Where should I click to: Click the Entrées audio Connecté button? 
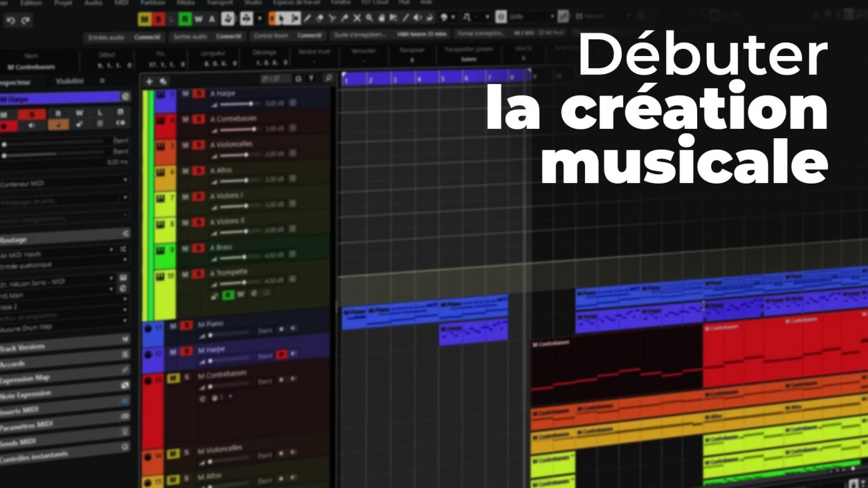coord(124,37)
